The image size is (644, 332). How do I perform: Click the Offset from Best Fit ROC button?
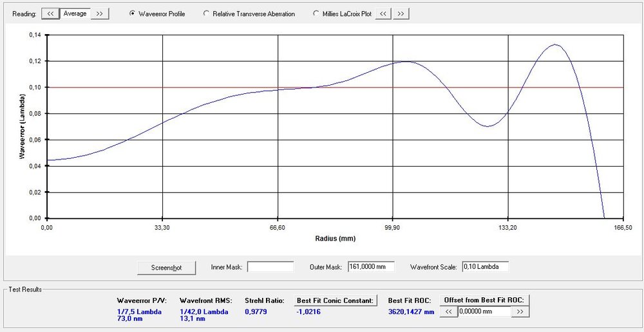pos(484,300)
